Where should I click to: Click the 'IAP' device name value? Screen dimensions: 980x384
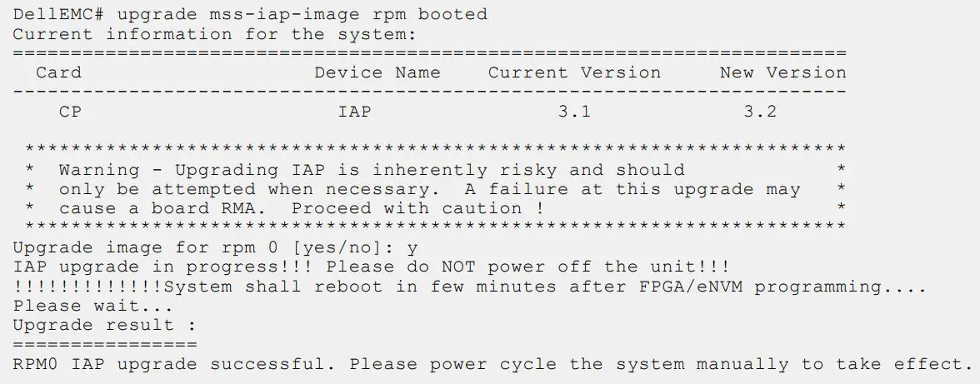coord(354,111)
